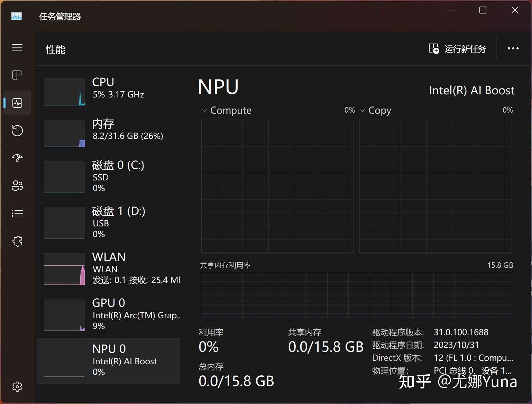
Task: Go to Processes page icon
Action: click(17, 75)
